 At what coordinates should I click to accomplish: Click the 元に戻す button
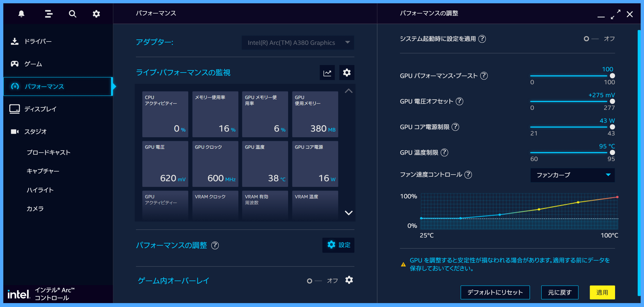(560, 293)
